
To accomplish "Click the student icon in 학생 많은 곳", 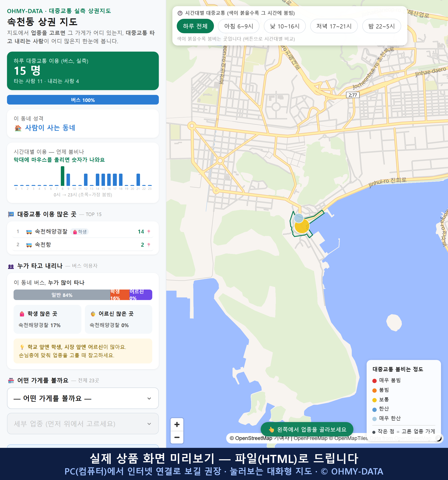I will [x=22, y=314].
